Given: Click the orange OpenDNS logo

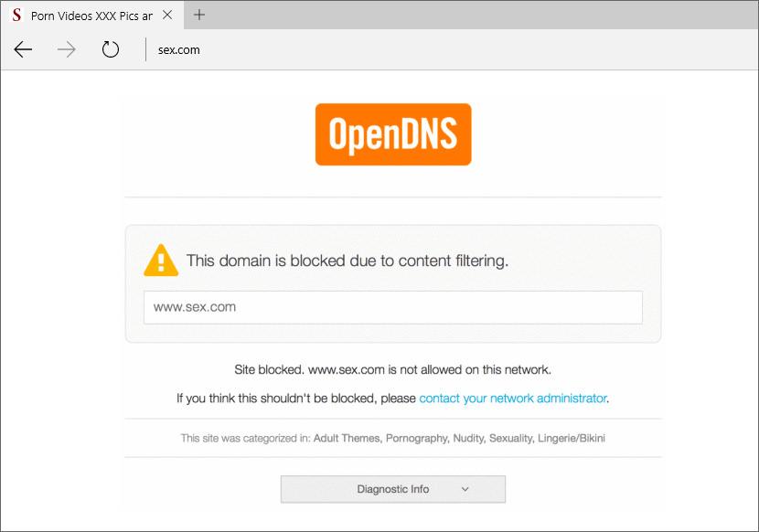Looking at the screenshot, I should click(393, 134).
